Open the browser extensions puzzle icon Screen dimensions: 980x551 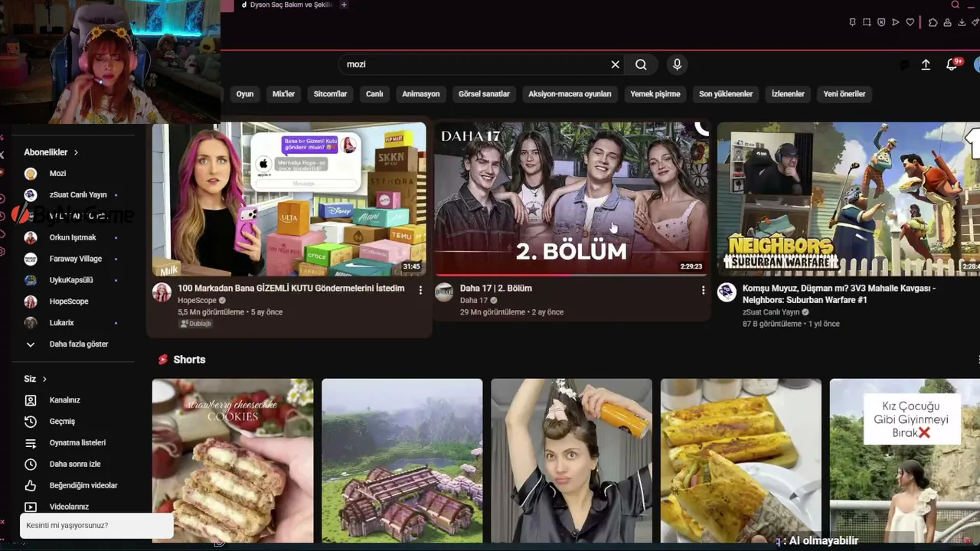[933, 22]
